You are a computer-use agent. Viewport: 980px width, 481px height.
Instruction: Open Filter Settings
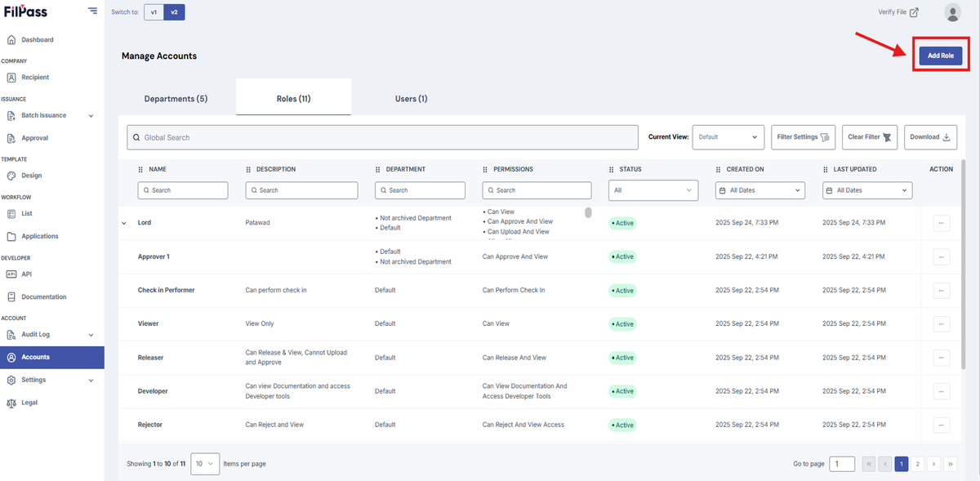[803, 137]
